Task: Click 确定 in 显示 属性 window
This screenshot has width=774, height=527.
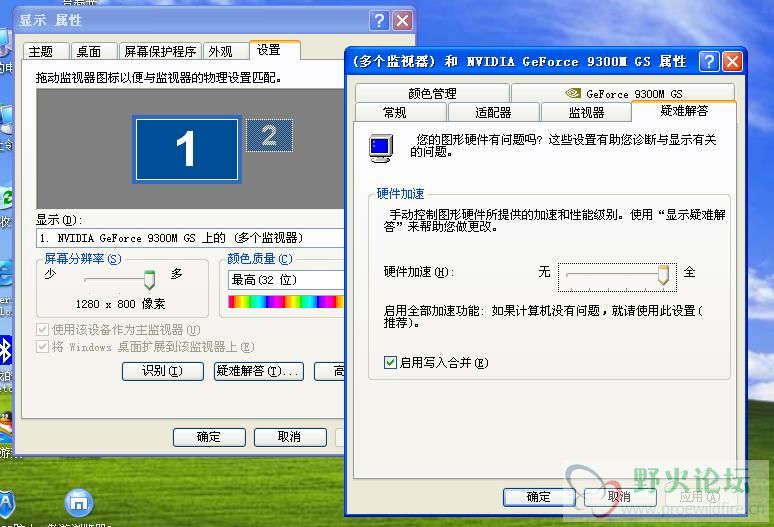Action: point(209,437)
